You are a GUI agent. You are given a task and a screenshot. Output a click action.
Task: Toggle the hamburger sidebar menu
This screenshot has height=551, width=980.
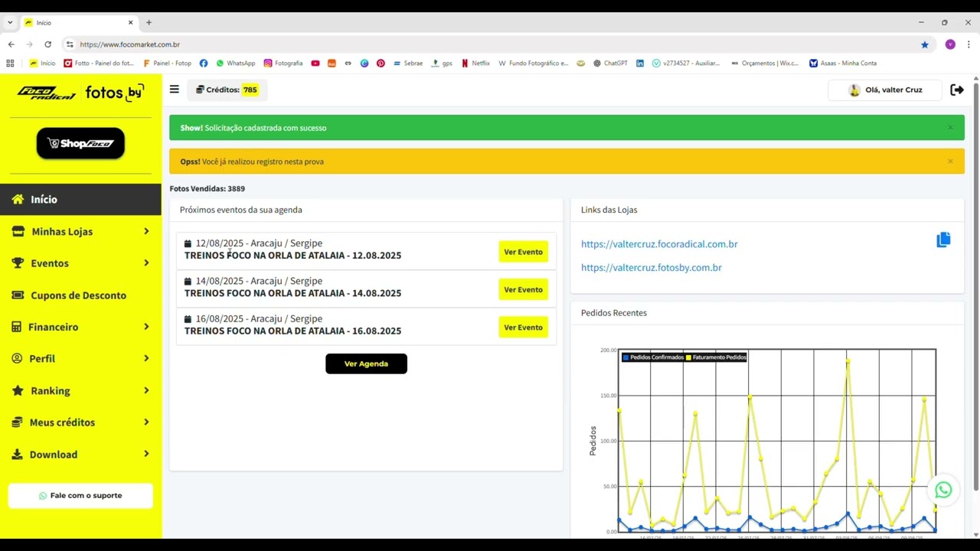coord(175,90)
